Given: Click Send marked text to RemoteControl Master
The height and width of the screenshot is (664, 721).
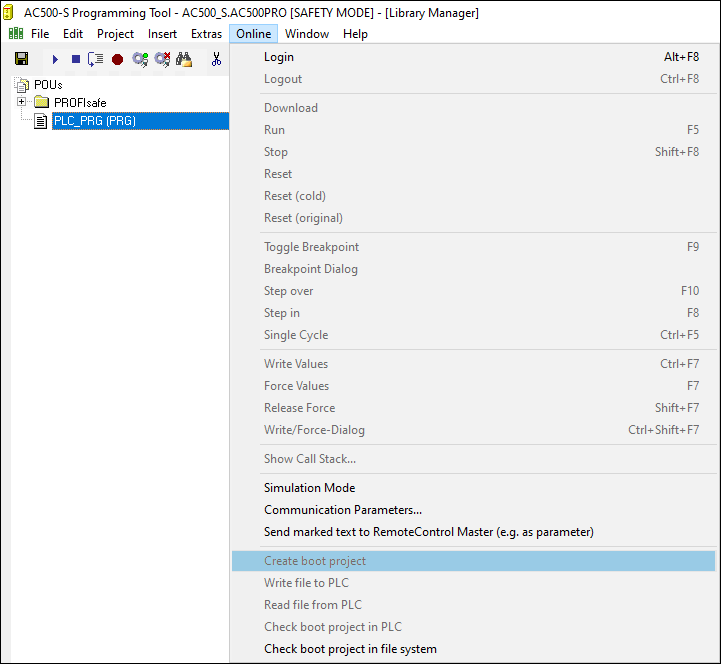Looking at the screenshot, I should tap(428, 532).
